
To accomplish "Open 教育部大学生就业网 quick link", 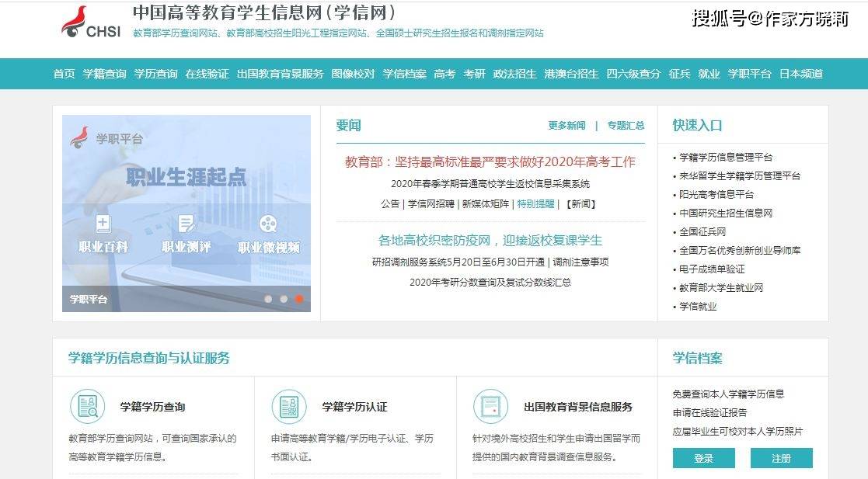I will pyautogui.click(x=721, y=287).
